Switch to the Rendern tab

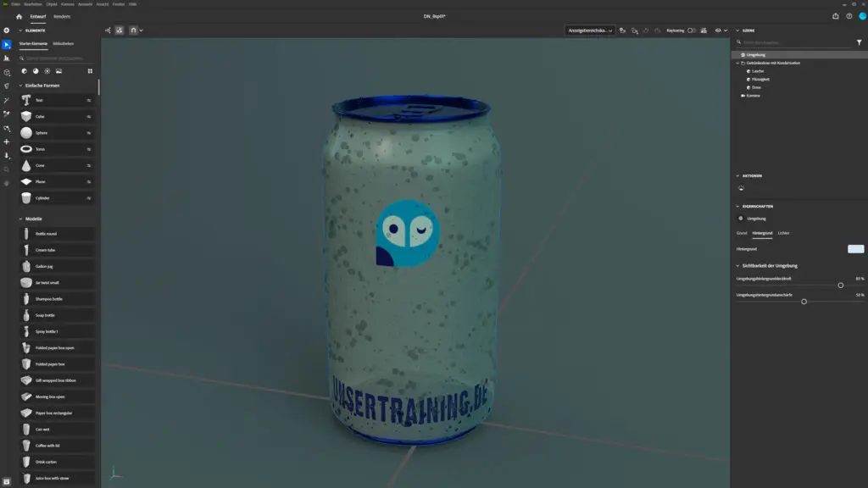click(x=61, y=17)
